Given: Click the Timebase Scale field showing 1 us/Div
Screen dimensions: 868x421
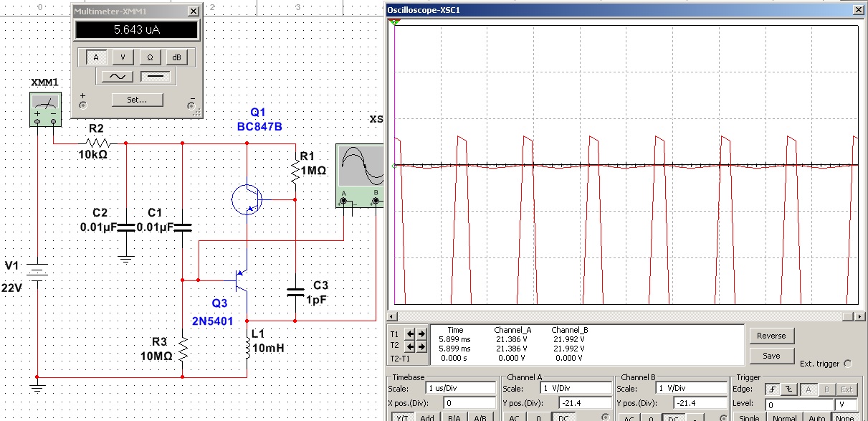Looking at the screenshot, I should pyautogui.click(x=459, y=388).
